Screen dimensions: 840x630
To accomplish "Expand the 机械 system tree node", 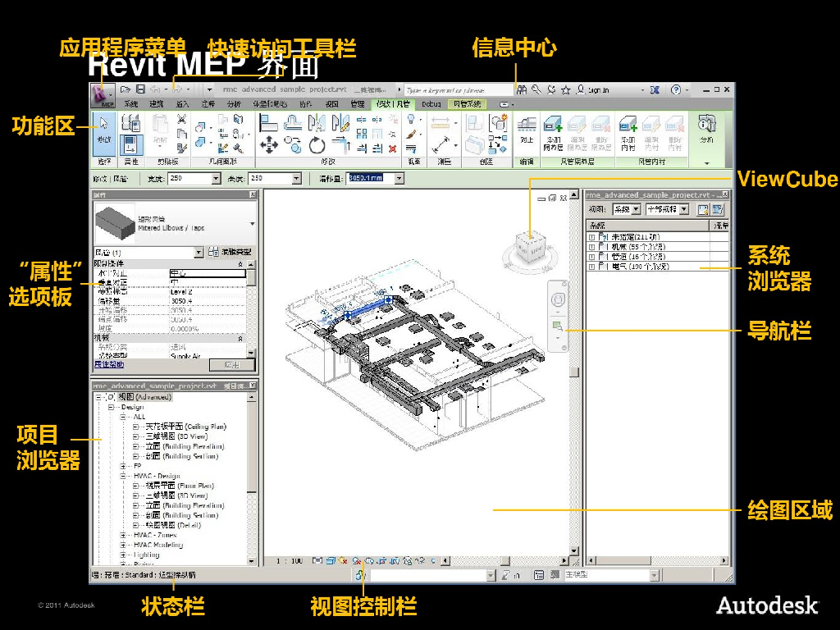I will point(591,247).
